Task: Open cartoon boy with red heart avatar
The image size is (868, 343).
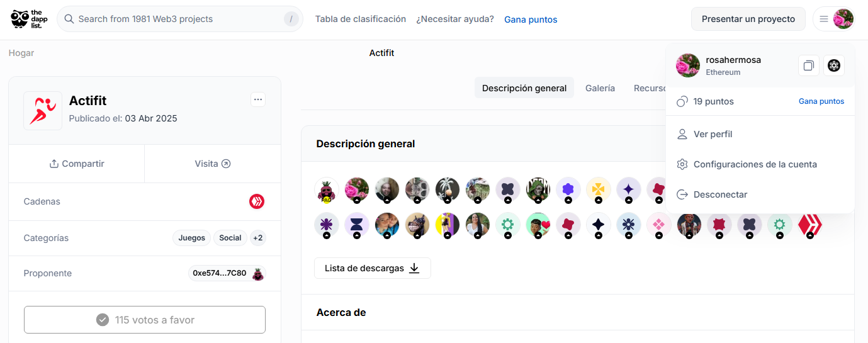Action: 538,225
